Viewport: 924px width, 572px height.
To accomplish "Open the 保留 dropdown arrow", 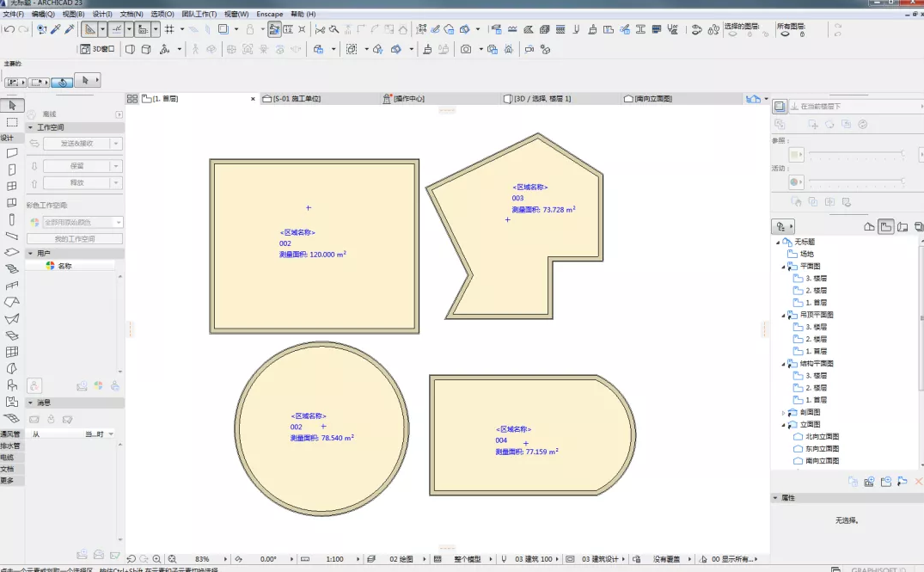I will pos(116,166).
